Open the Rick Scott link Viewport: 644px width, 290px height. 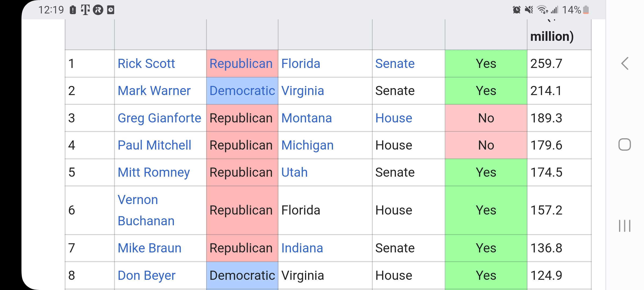click(x=146, y=64)
